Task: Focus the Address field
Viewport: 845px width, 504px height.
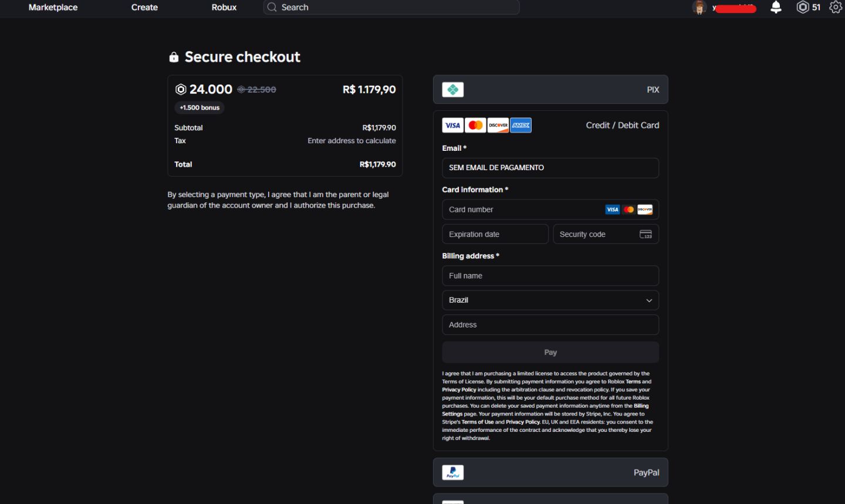Action: coord(550,325)
